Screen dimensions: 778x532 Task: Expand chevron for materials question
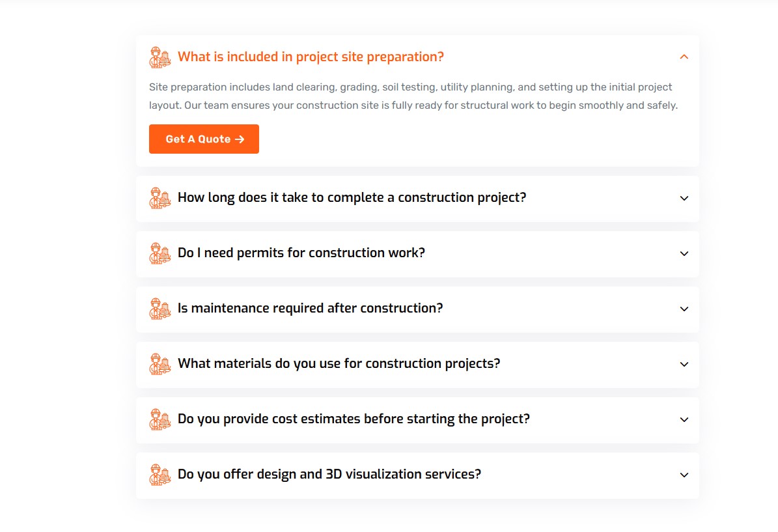684,364
